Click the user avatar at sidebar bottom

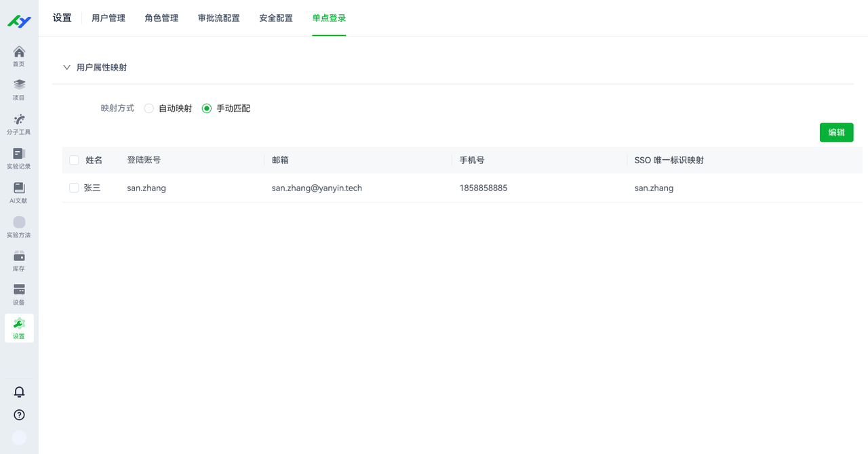19,437
